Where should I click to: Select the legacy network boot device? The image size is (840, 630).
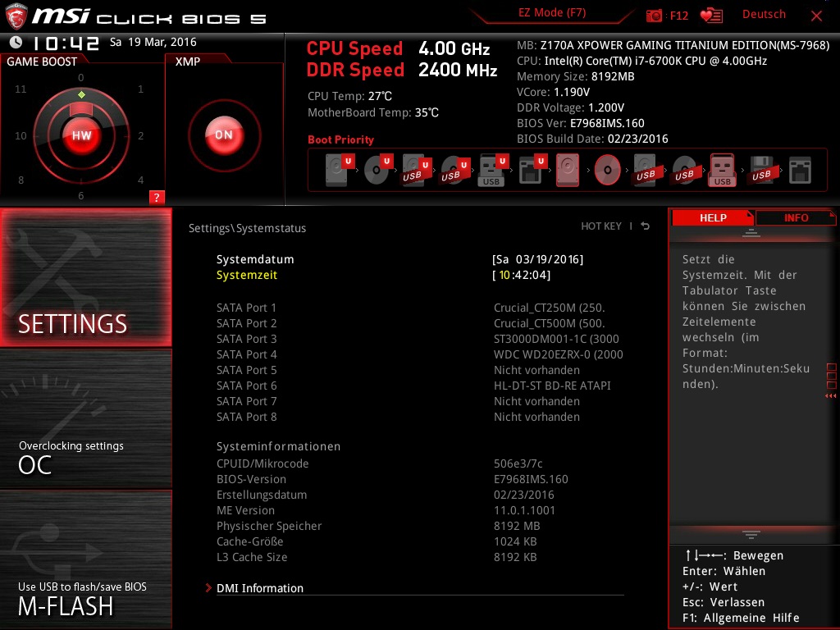(800, 170)
